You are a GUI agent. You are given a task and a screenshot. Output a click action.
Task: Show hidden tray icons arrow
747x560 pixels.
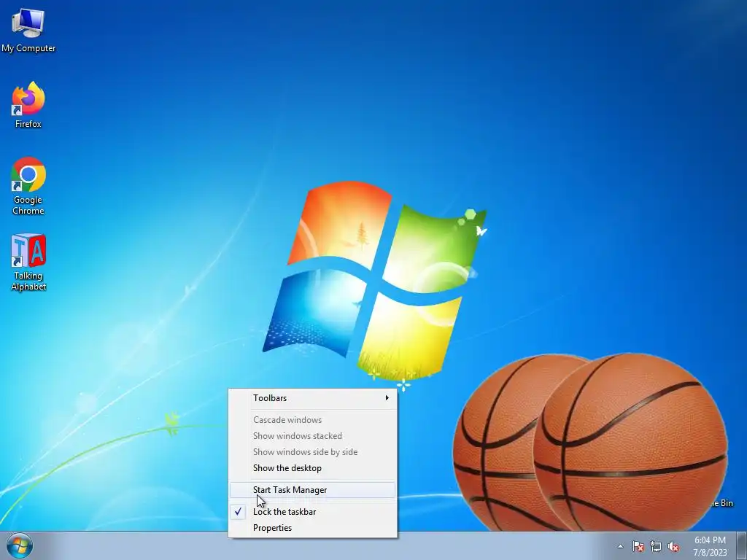(x=620, y=547)
